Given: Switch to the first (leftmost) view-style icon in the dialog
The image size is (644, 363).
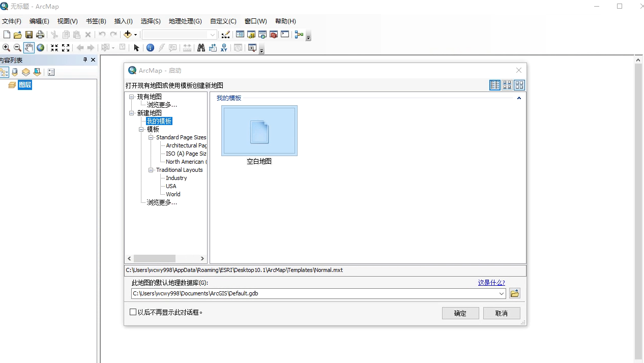Looking at the screenshot, I should 495,85.
